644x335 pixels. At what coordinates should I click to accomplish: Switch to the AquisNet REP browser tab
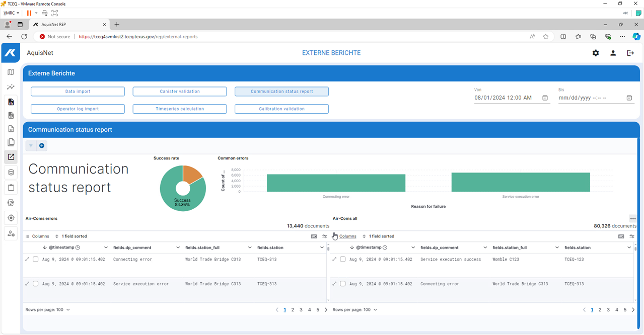(x=68, y=24)
